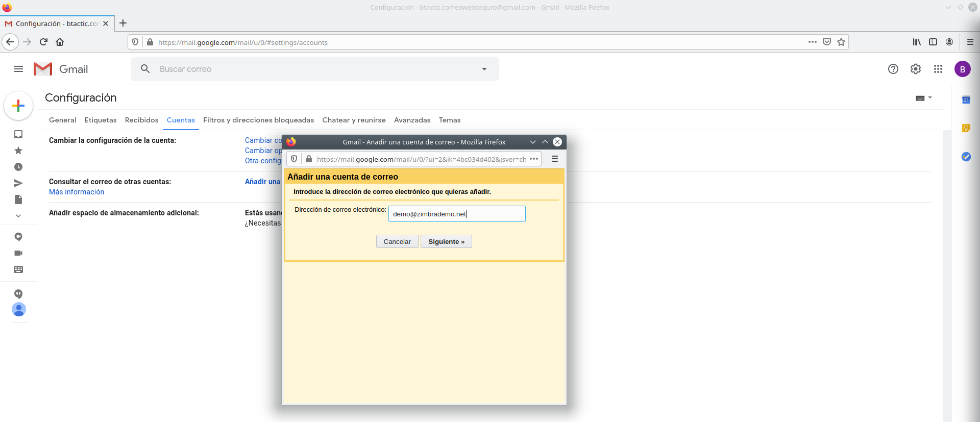Image resolution: width=980 pixels, height=422 pixels.
Task: Switch to the General settings tab
Action: click(x=63, y=120)
